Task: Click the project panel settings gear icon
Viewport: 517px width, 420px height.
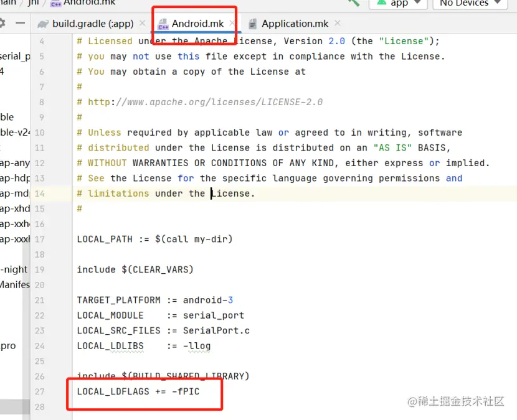Action: [x=2, y=23]
